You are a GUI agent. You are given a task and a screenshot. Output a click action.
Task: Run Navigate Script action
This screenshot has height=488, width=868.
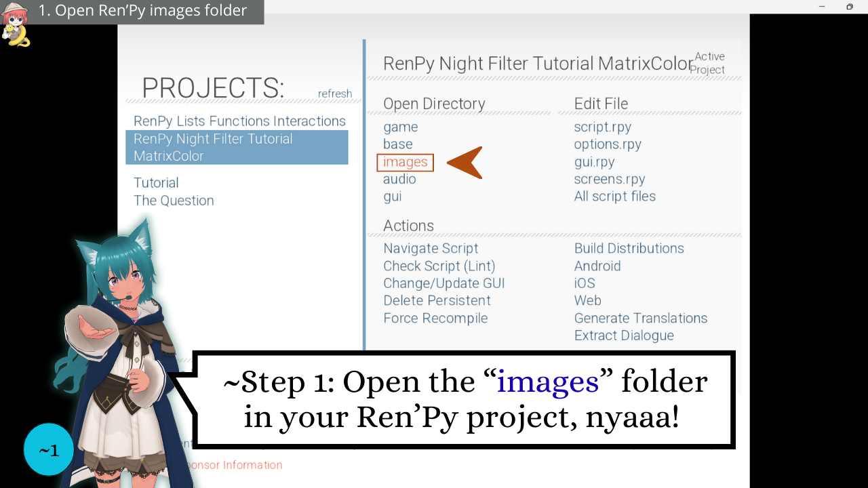[431, 248]
